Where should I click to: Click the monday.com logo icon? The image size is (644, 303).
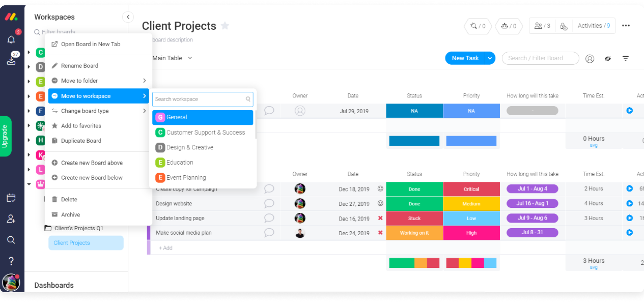click(x=11, y=16)
